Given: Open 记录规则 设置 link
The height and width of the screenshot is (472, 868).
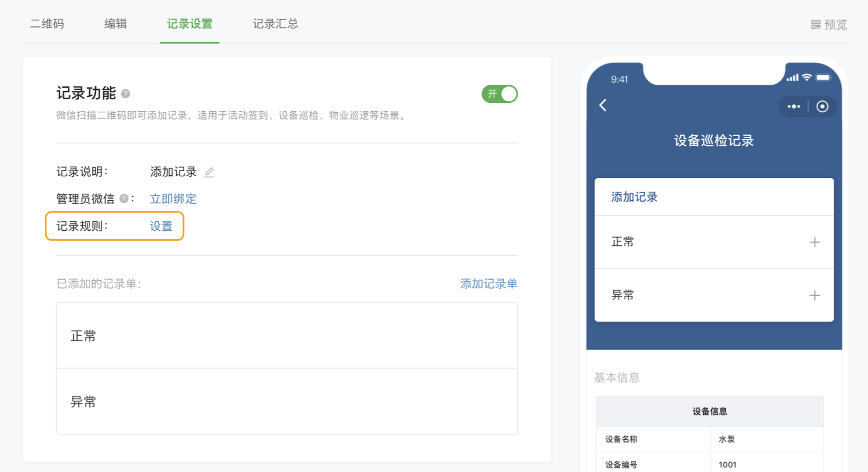Looking at the screenshot, I should pyautogui.click(x=161, y=226).
